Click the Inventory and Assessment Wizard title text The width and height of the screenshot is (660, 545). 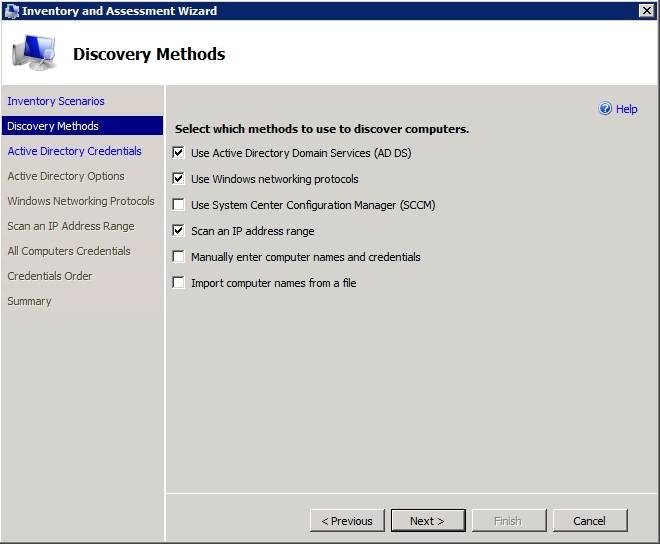point(120,11)
